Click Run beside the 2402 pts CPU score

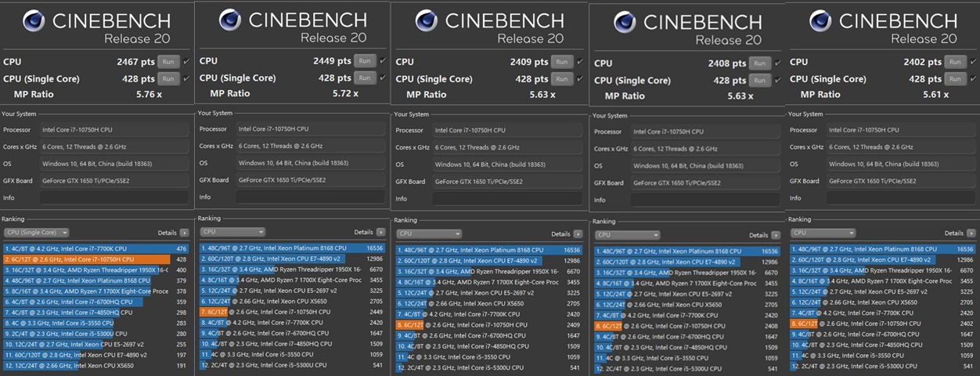(954, 62)
